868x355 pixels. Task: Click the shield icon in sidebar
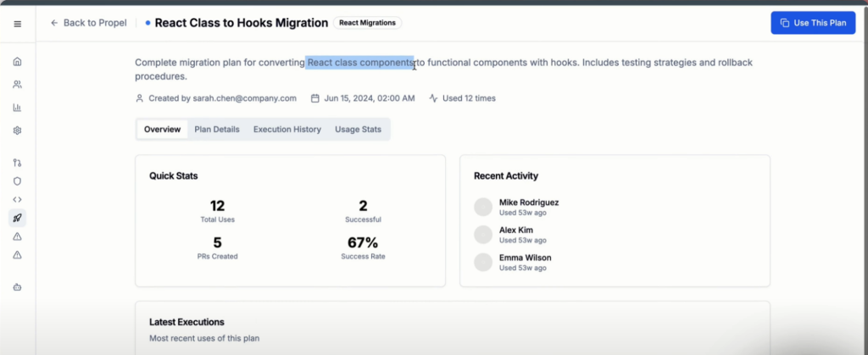coord(17,180)
